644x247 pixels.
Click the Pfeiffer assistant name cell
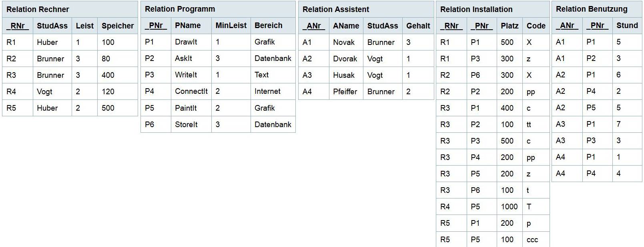tap(345, 91)
